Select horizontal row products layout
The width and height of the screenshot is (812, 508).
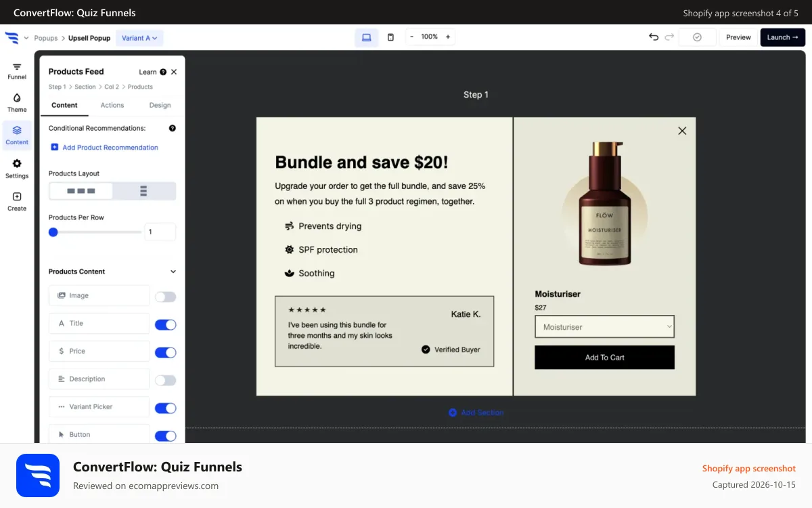point(81,191)
